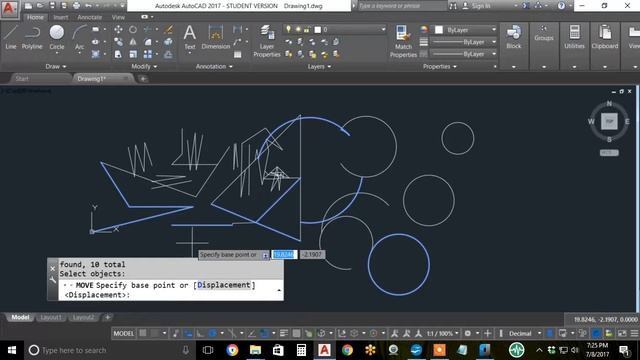This screenshot has height=360, width=640.
Task: Select the Polyline tool
Action: pos(32,37)
